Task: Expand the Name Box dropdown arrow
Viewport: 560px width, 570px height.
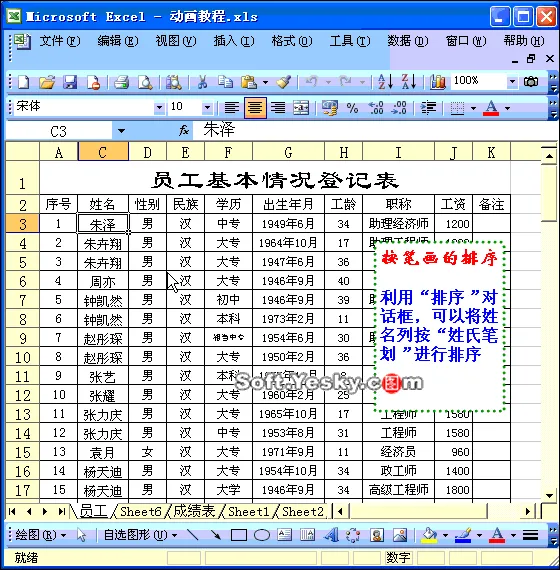Action: (x=121, y=131)
